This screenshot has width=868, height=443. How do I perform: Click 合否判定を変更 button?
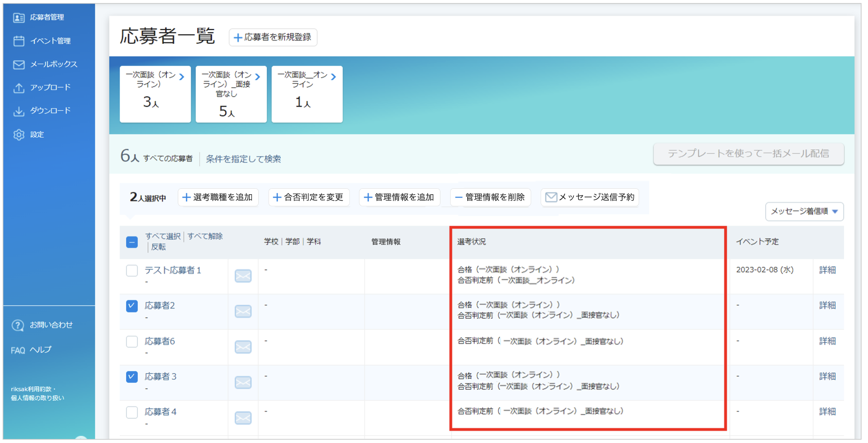pos(309,197)
